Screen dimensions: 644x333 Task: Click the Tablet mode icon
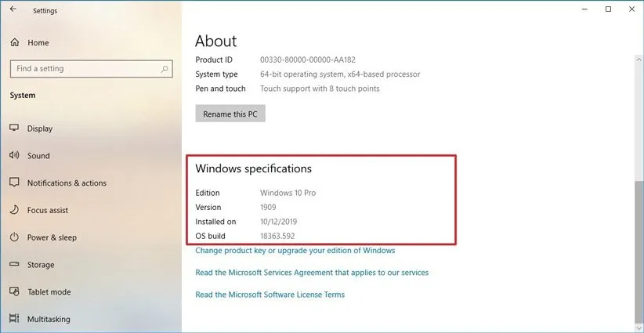14,291
